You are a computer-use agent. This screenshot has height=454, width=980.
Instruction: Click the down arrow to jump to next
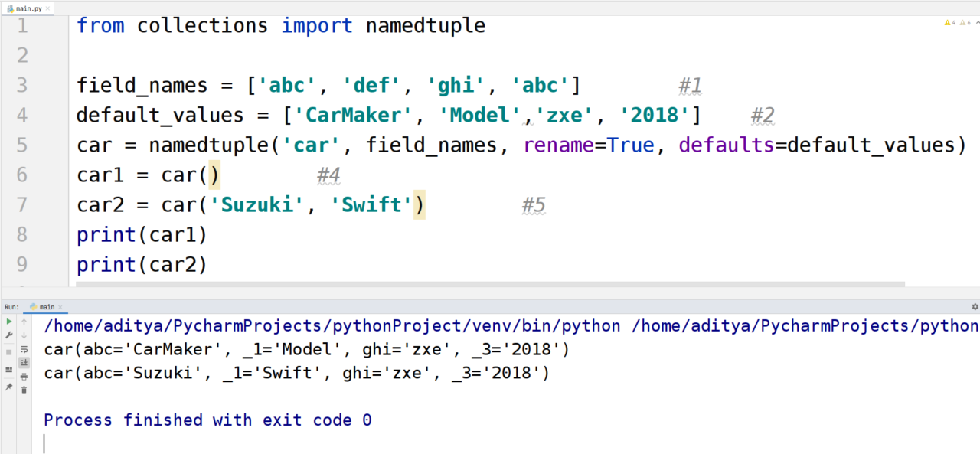coord(24,335)
